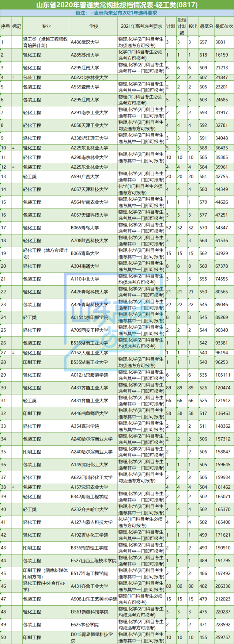Click the triangle mark in row 4
The height and width of the screenshot is (644, 234).
pyautogui.click(x=13, y=77)
